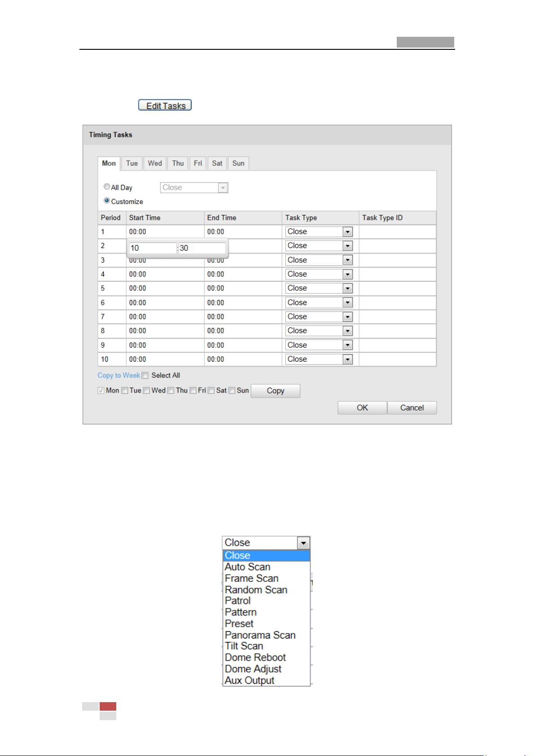Click the Edit Tasks button

click(x=165, y=105)
